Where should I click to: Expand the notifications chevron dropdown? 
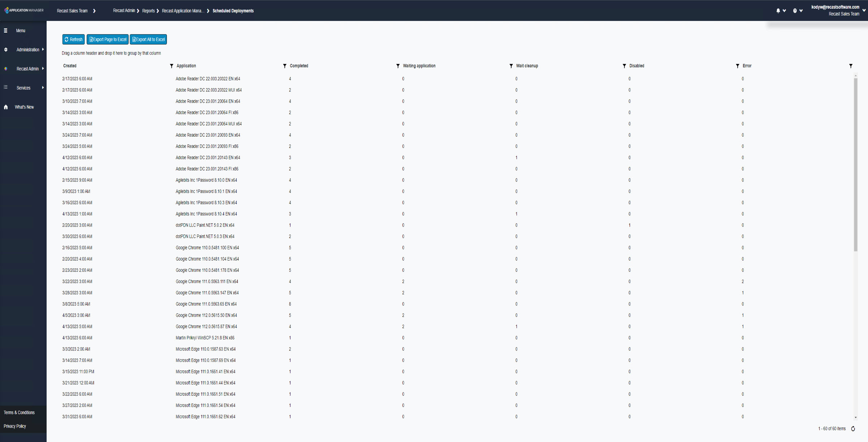(x=784, y=10)
